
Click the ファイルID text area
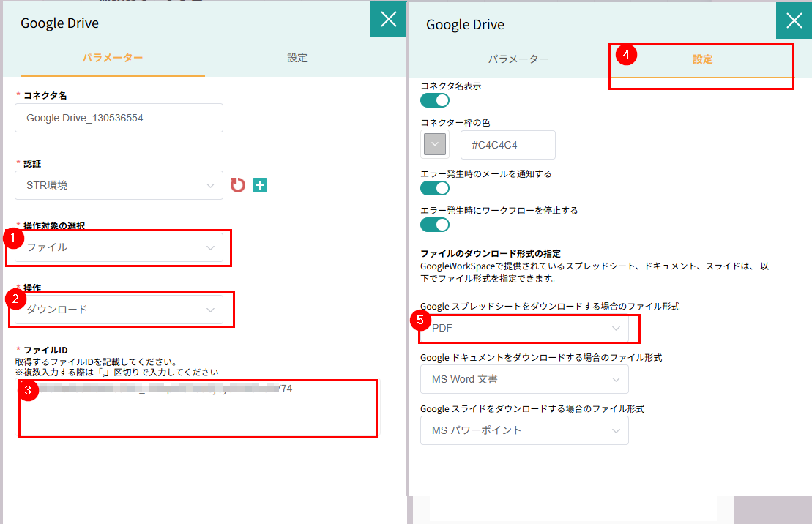coord(198,408)
